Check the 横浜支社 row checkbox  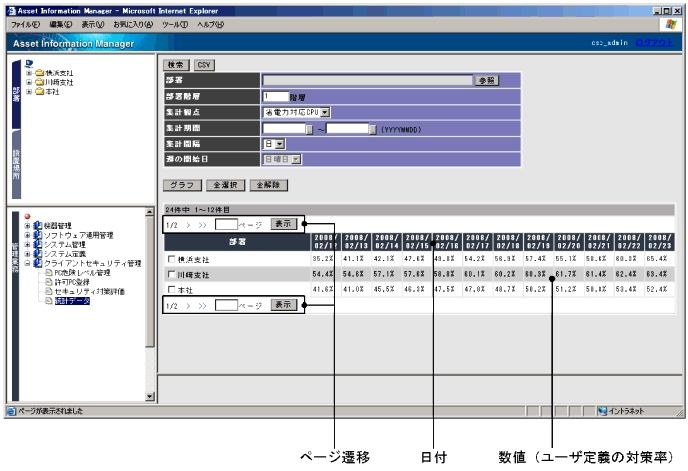coord(172,259)
